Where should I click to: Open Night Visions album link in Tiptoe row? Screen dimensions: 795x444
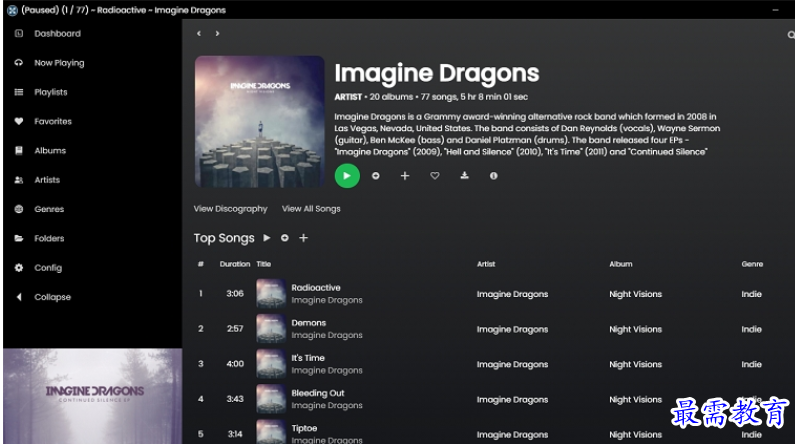point(635,435)
